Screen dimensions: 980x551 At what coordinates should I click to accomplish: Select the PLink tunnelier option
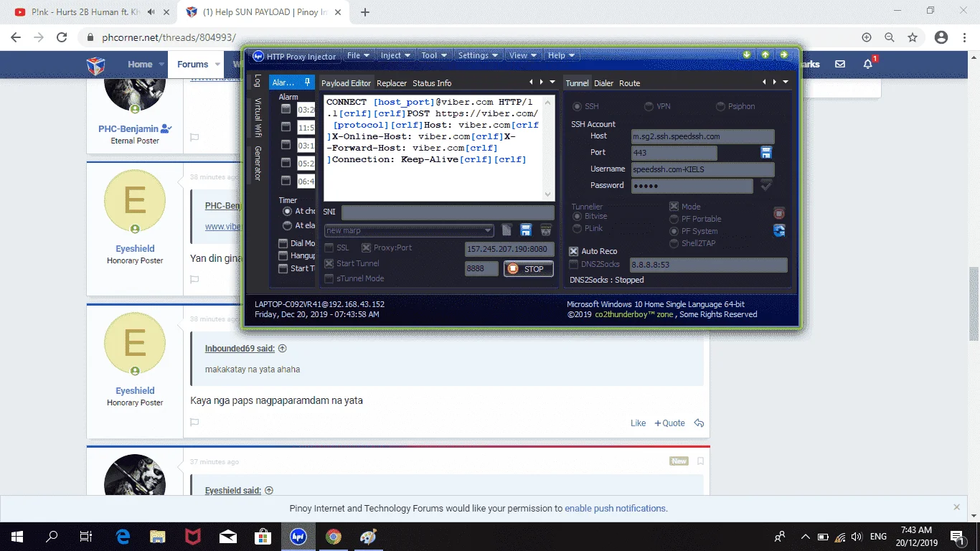(578, 228)
